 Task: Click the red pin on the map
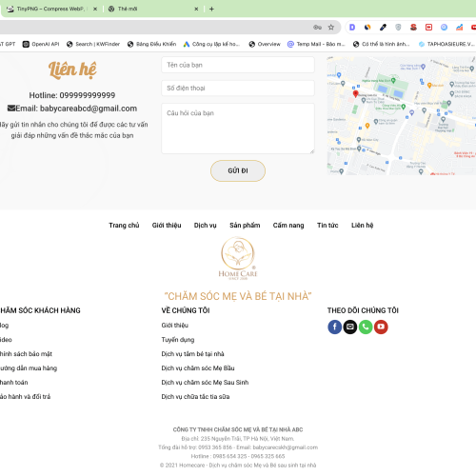click(x=356, y=93)
